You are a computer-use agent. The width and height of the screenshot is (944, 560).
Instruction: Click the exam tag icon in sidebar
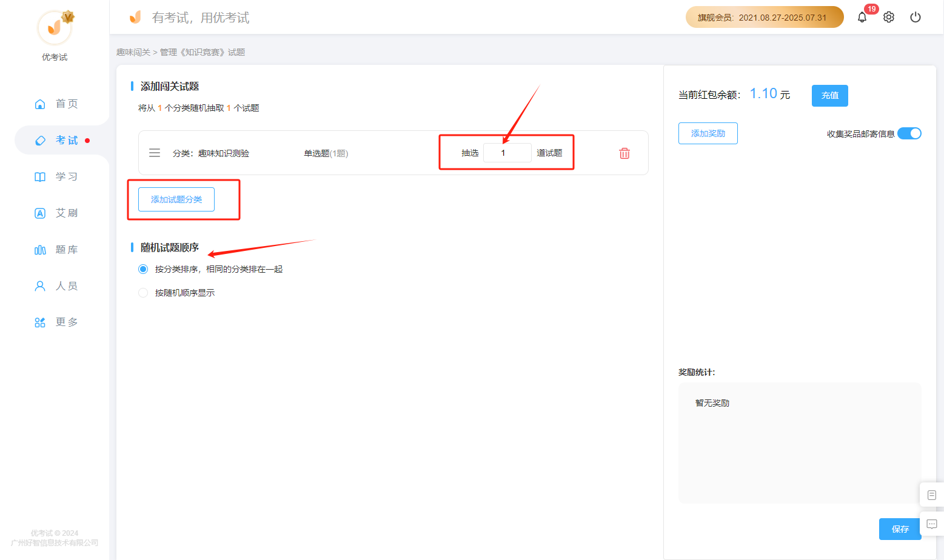click(40, 141)
